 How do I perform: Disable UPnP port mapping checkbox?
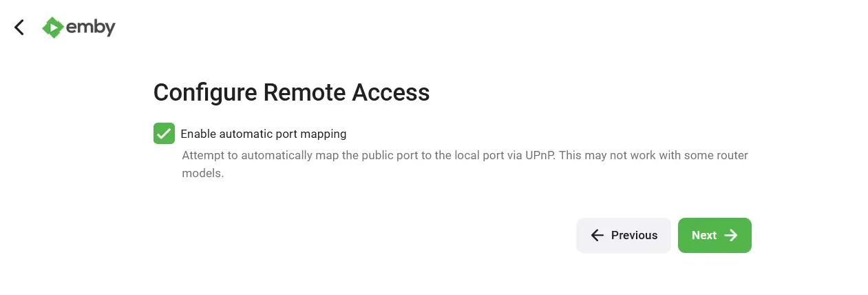pyautogui.click(x=164, y=134)
